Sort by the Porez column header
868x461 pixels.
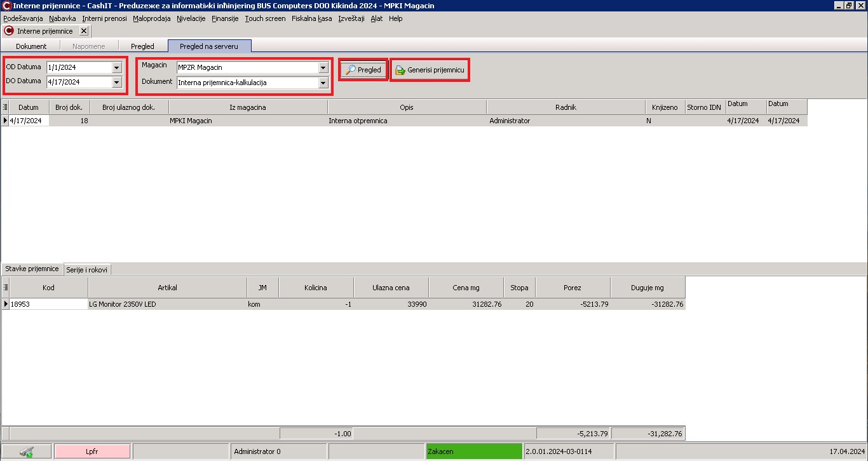(x=573, y=288)
